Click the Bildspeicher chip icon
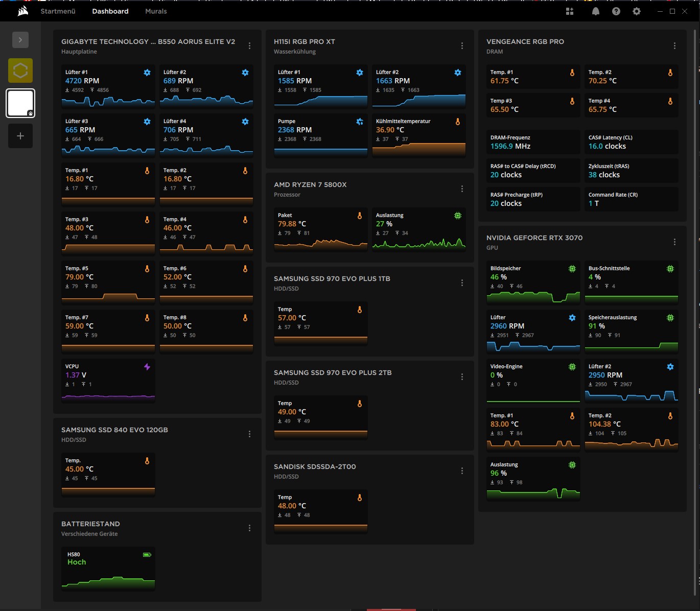The height and width of the screenshot is (611, 700). [572, 269]
